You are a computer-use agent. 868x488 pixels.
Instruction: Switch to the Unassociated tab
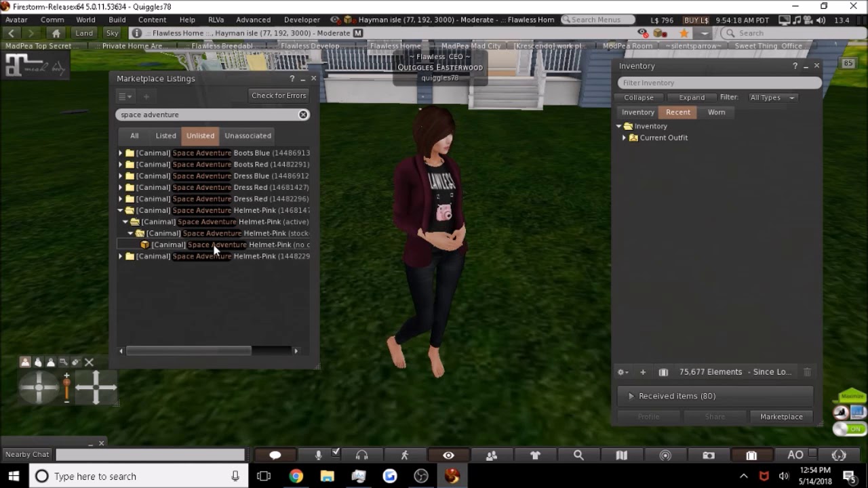click(x=248, y=136)
